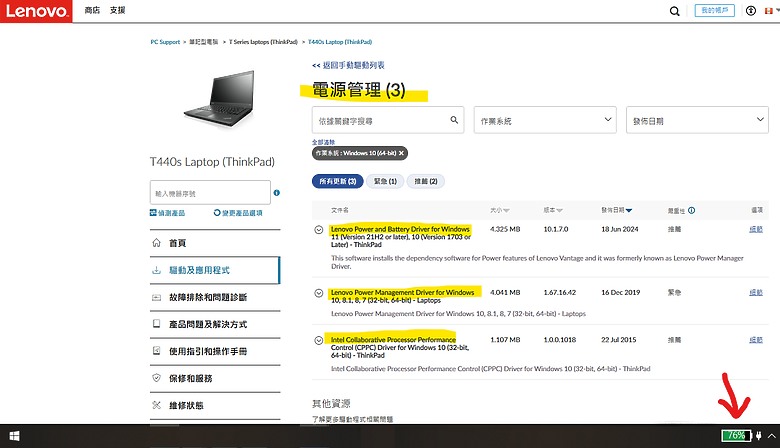Click the size 1.107 MB cell
The width and height of the screenshot is (780, 448).
(505, 340)
